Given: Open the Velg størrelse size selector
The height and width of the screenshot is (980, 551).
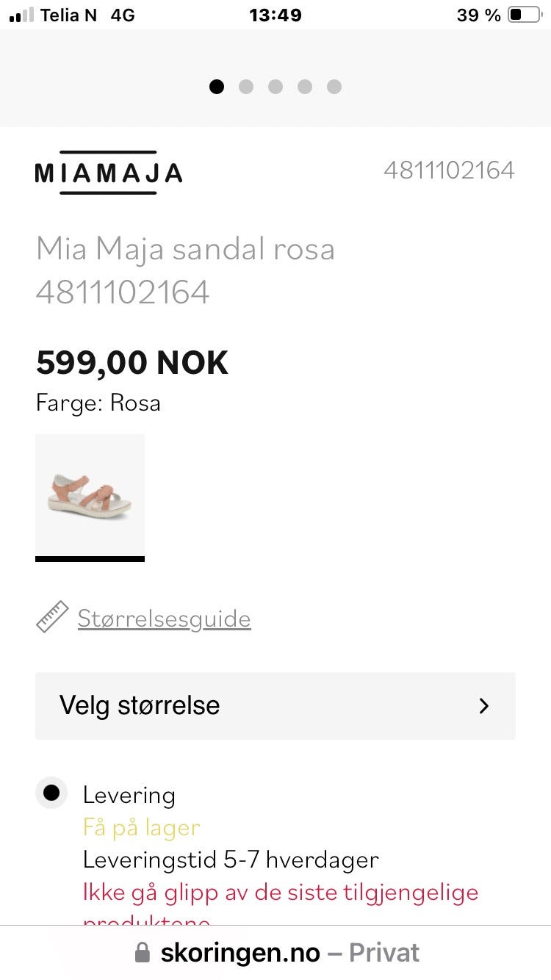Looking at the screenshot, I should (x=275, y=705).
